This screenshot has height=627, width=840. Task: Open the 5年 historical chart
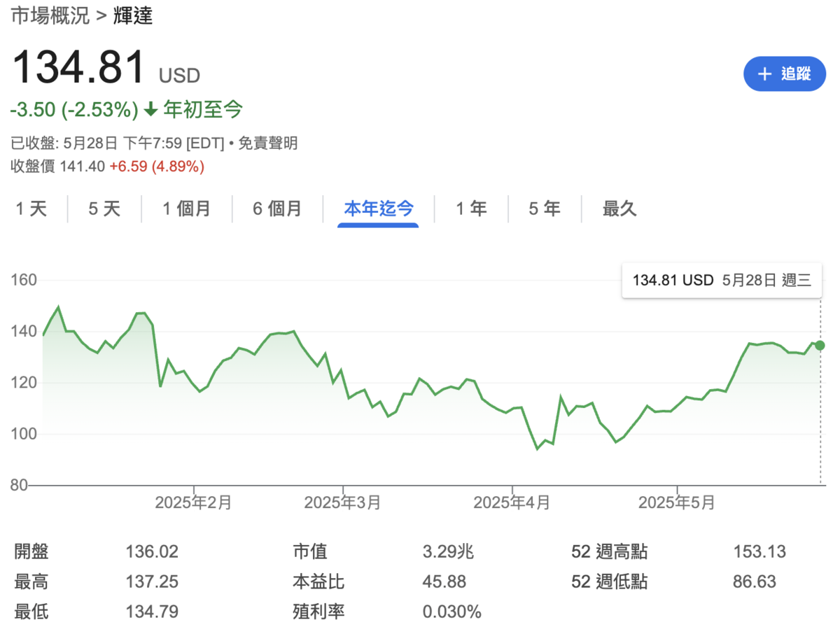[x=544, y=209]
